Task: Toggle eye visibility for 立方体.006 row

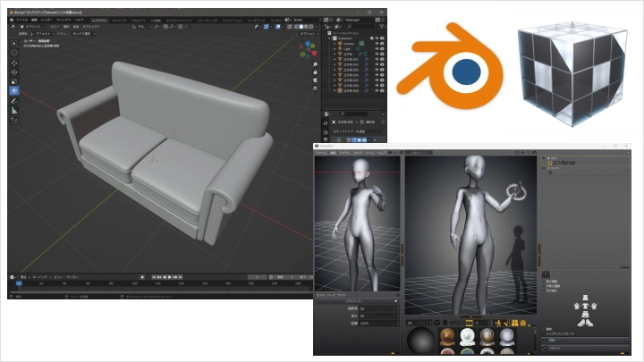Action: (x=377, y=86)
